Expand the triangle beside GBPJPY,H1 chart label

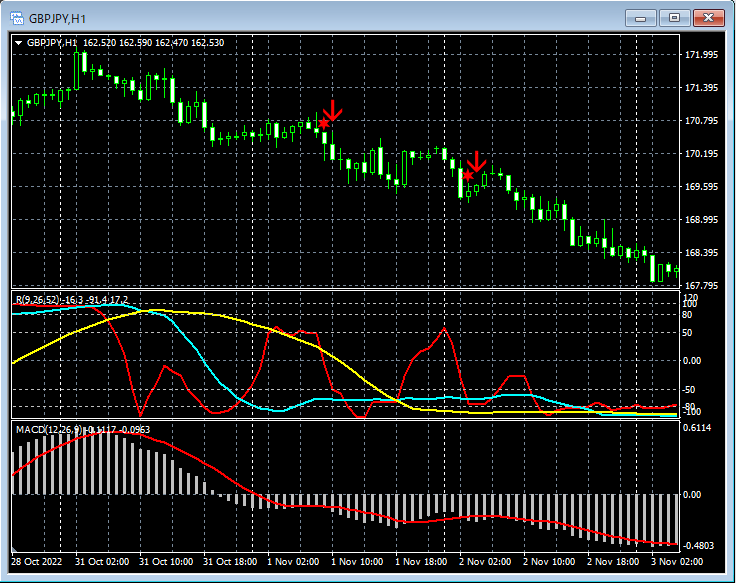[18, 43]
